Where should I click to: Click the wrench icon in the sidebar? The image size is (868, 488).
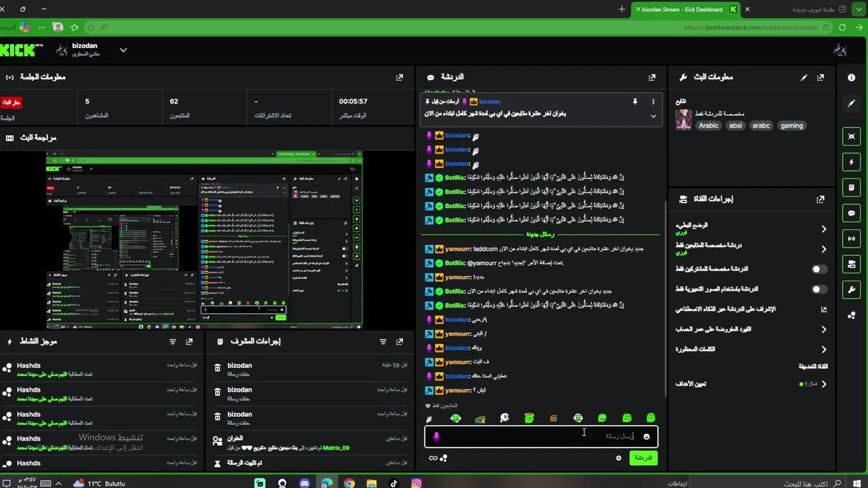pos(852,289)
